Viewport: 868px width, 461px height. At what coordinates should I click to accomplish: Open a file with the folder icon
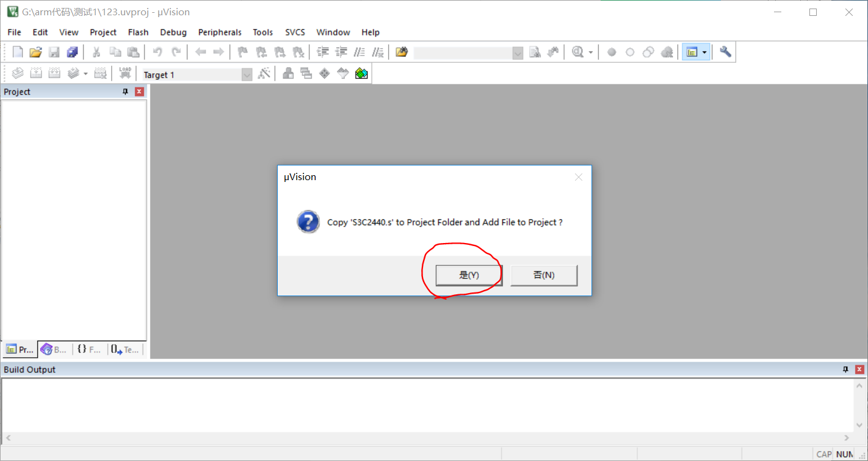pyautogui.click(x=36, y=52)
